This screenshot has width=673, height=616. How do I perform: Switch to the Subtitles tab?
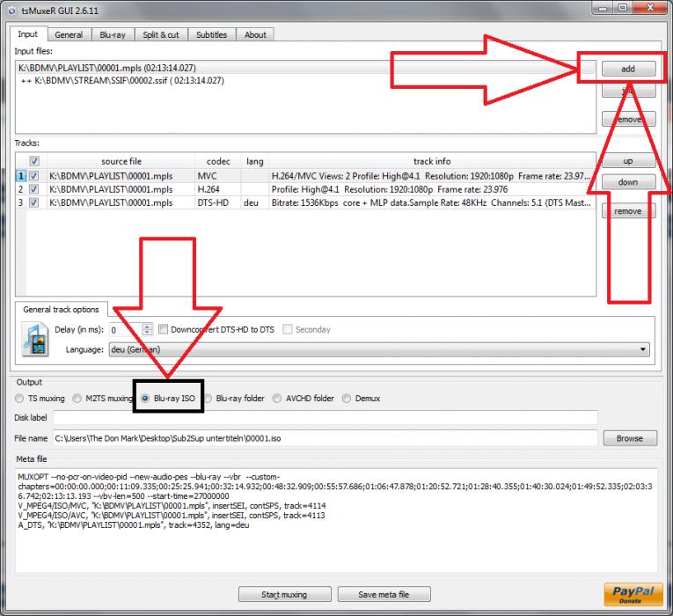tap(212, 35)
